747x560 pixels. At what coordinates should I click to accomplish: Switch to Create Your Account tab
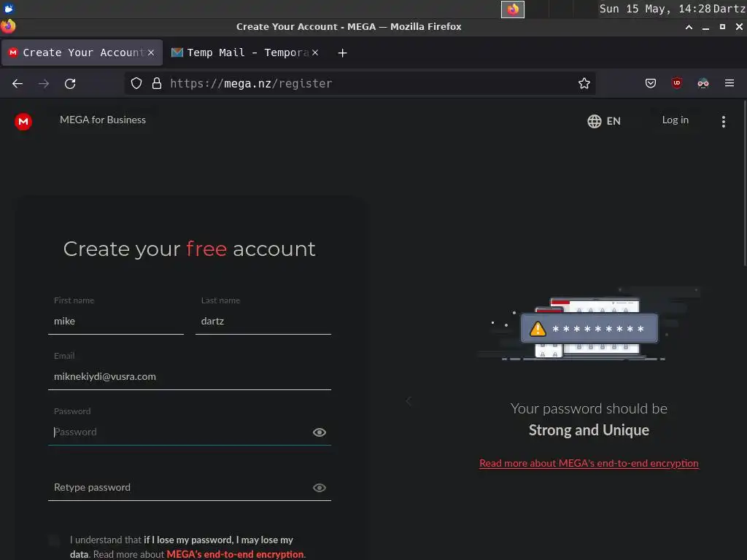[82, 52]
